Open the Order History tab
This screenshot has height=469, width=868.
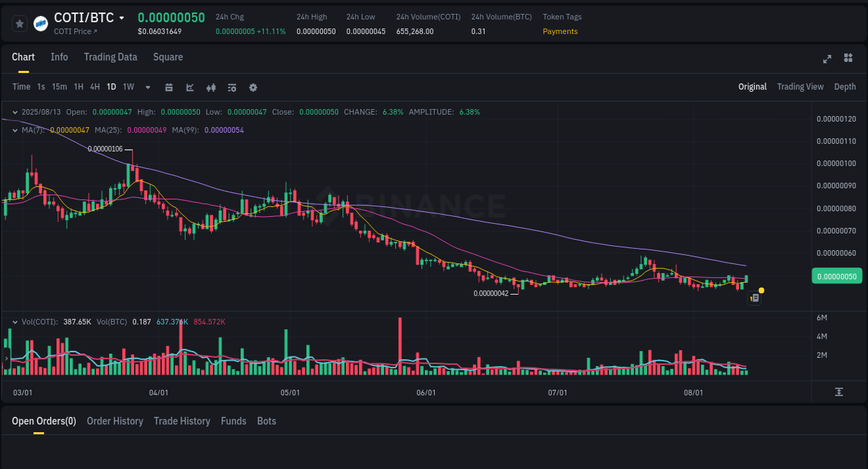(x=115, y=420)
